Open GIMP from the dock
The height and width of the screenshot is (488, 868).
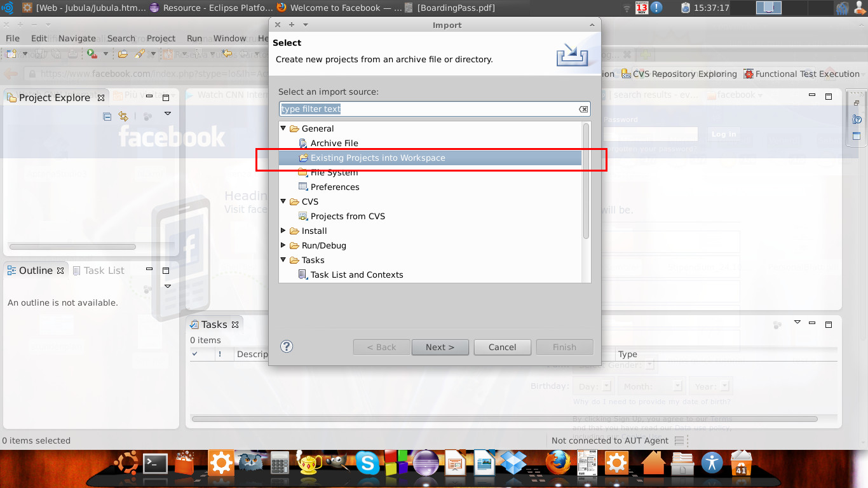click(x=337, y=463)
